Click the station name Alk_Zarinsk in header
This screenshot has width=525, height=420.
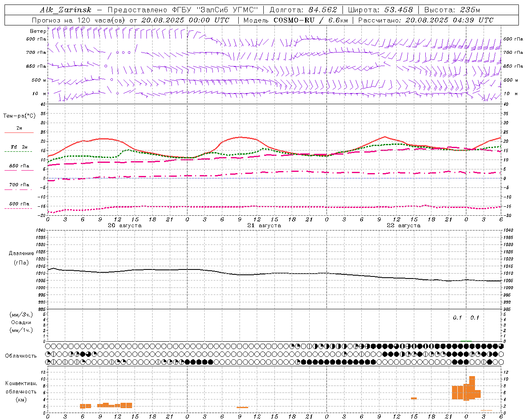pyautogui.click(x=66, y=10)
